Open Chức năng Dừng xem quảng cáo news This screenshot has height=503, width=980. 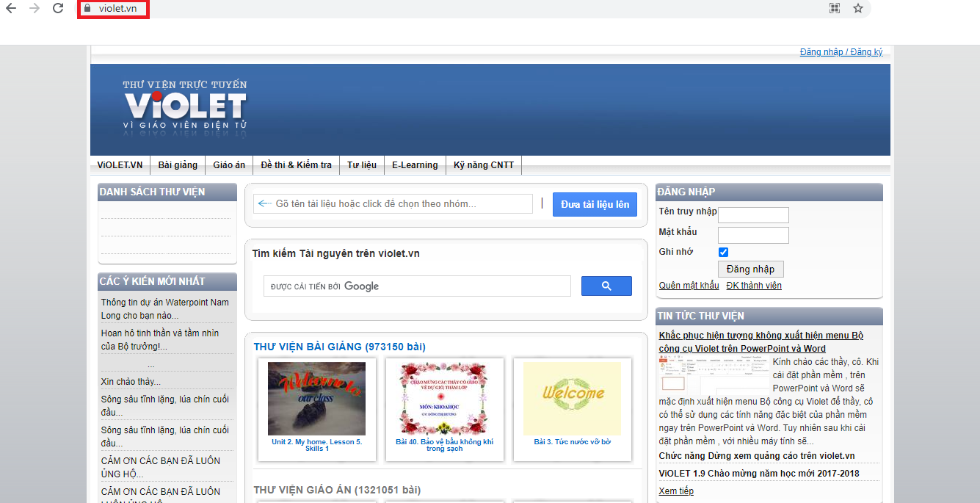[x=757, y=456]
